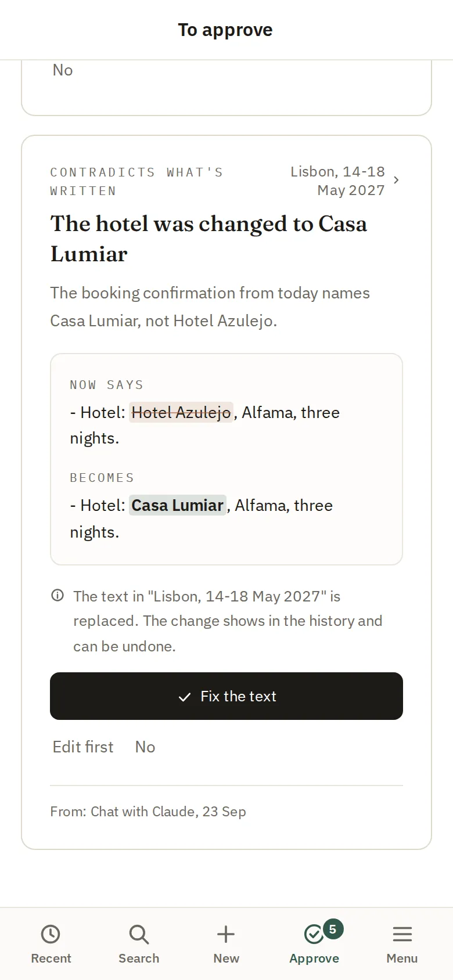This screenshot has height=980, width=453.
Task: Open the hamburger Menu icon
Action: tap(402, 934)
